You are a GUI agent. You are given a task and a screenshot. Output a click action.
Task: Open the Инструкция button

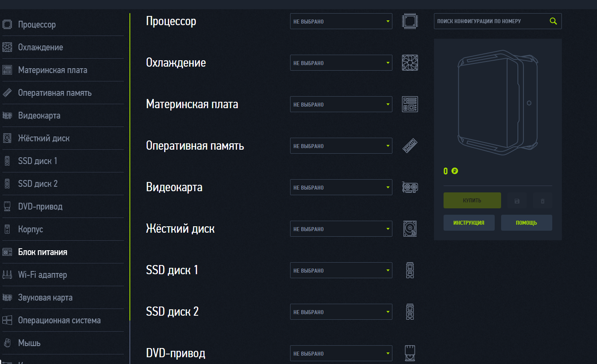pos(469,223)
